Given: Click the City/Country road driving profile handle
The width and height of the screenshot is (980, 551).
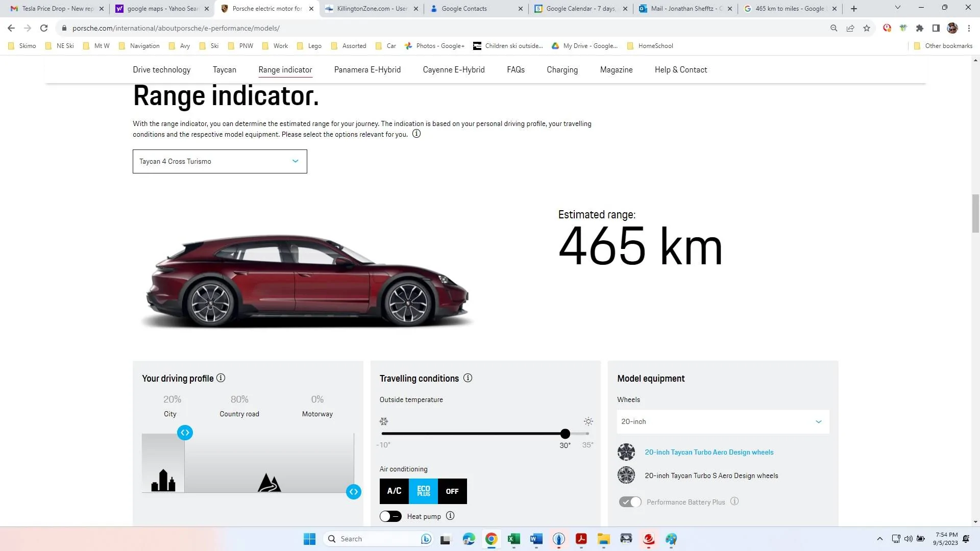Looking at the screenshot, I should (x=185, y=433).
